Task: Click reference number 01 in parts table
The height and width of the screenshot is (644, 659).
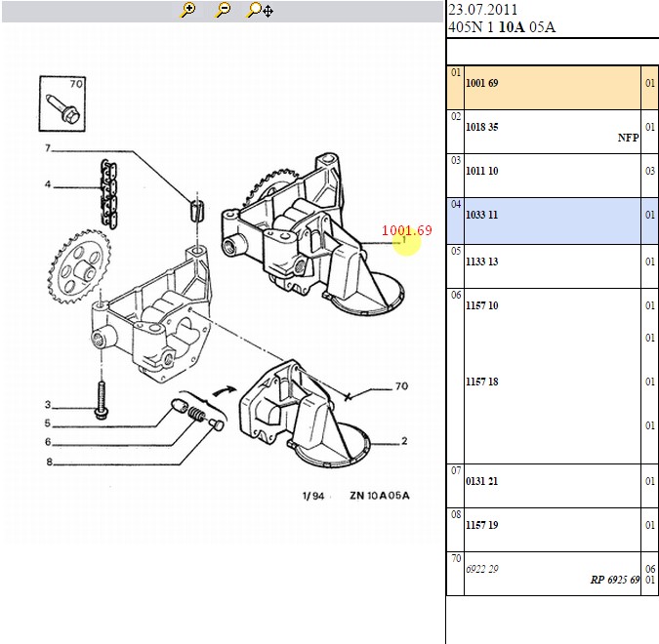Action: (x=456, y=72)
